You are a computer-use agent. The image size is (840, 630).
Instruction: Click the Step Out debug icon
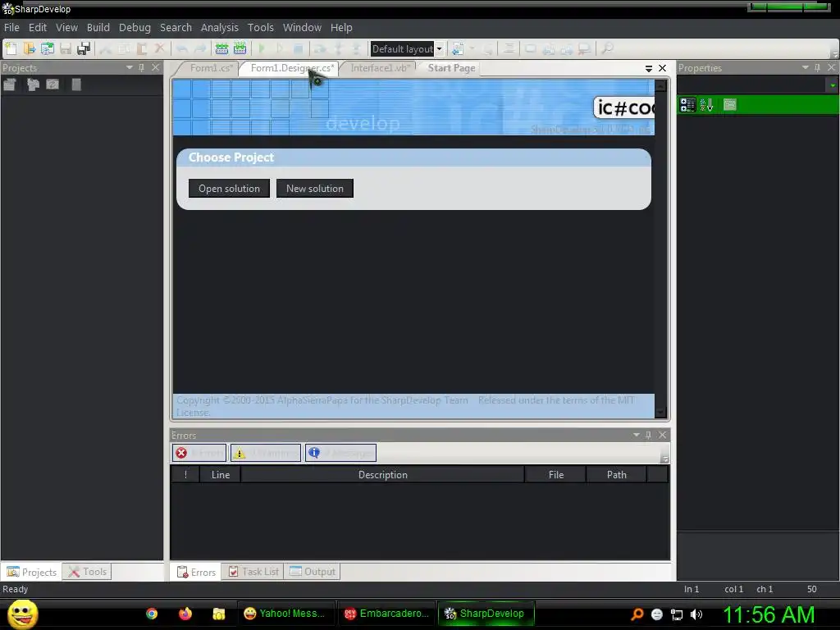click(x=356, y=48)
